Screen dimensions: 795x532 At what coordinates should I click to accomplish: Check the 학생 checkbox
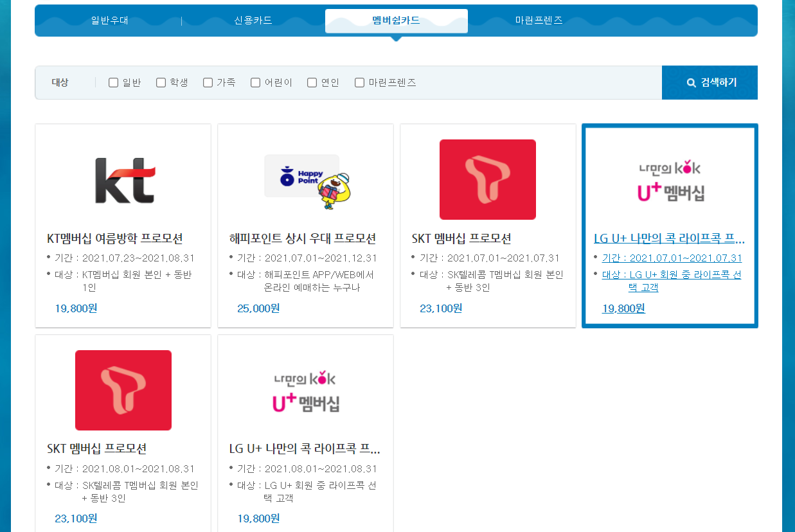point(161,82)
